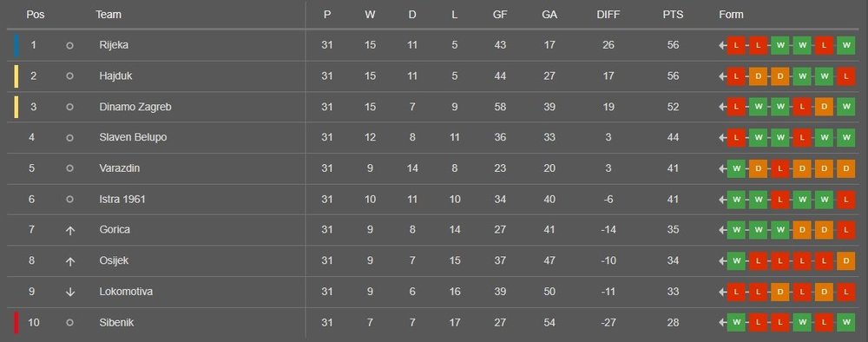
Task: Click the Form column header
Action: [x=731, y=15]
